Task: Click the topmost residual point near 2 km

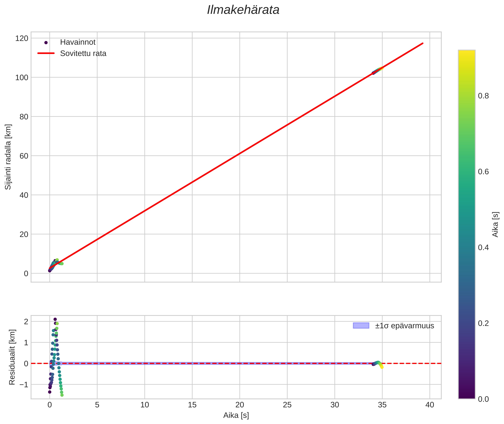Action: point(55,319)
